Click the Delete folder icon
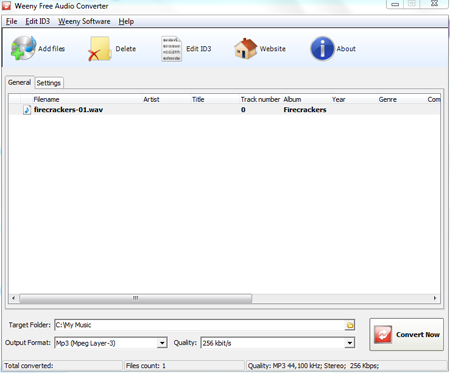Image resolution: width=450 pixels, height=373 pixels. point(100,49)
